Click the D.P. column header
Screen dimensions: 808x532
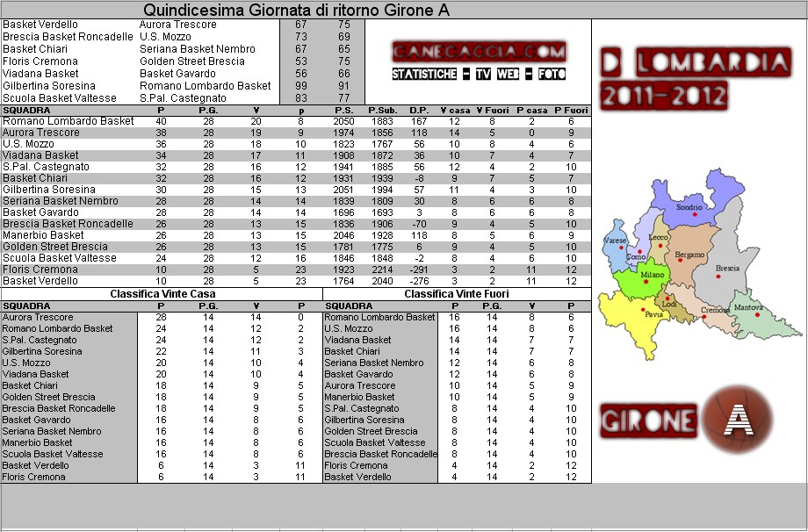(418, 110)
